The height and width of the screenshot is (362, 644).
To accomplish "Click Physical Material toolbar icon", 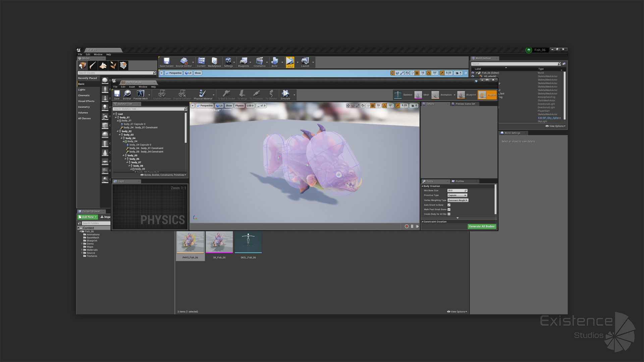I will [x=203, y=95].
